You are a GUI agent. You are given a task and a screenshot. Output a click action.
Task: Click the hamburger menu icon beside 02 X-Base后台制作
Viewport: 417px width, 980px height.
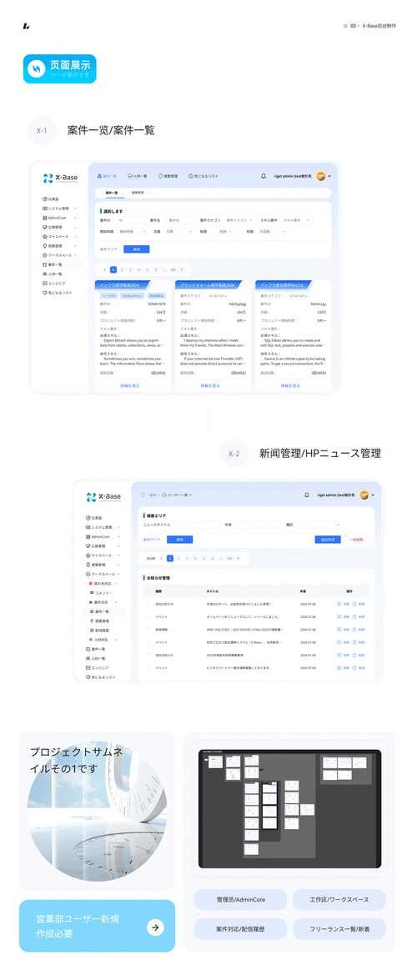pyautogui.click(x=346, y=26)
